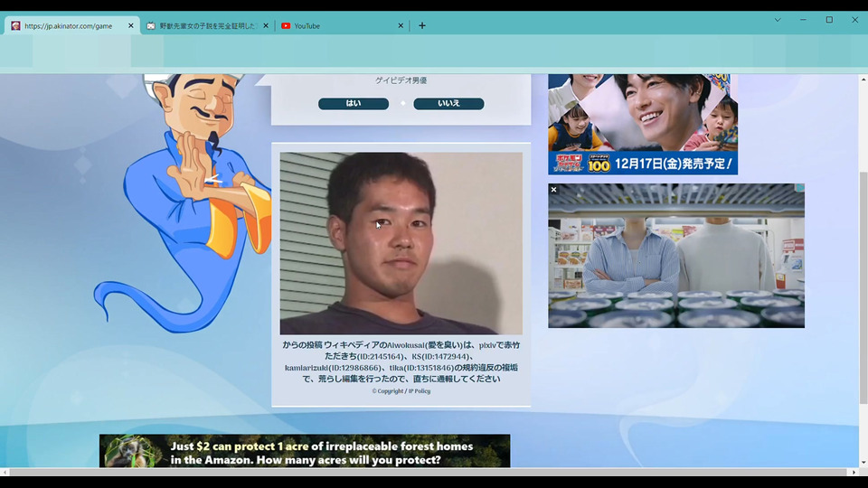Open the Copyright / IP Policy link
This screenshot has width=868, height=488.
[x=401, y=391]
